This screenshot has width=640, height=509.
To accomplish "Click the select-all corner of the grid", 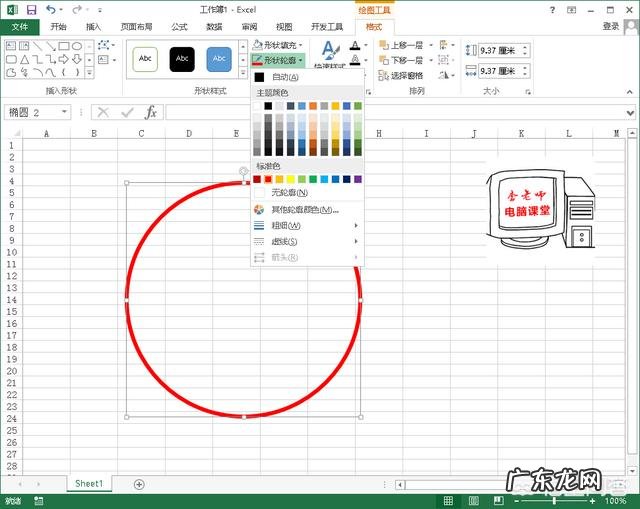I will 16,133.
